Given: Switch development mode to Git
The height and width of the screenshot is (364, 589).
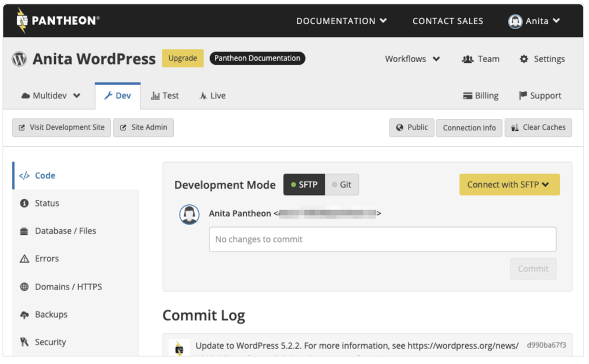Looking at the screenshot, I should click(342, 184).
